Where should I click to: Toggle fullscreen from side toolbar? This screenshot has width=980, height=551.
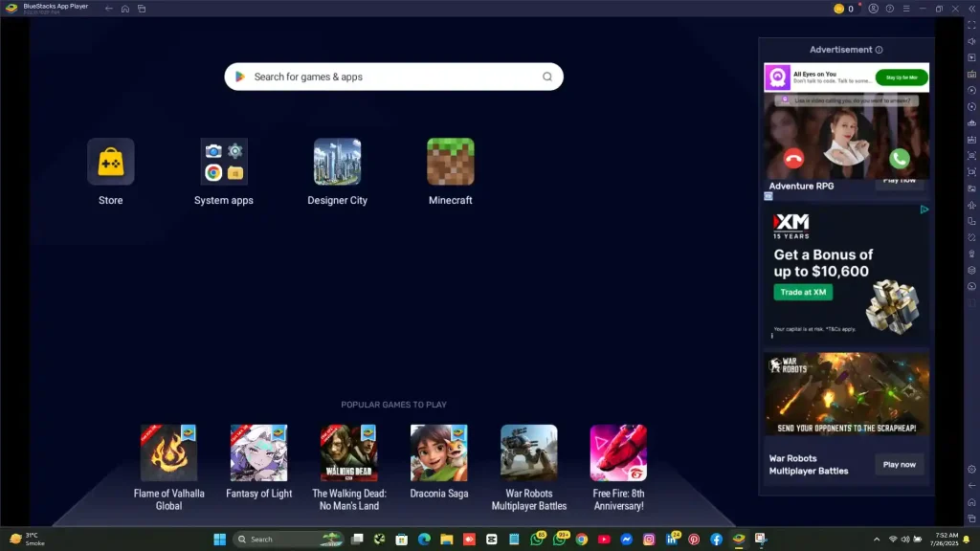972,25
